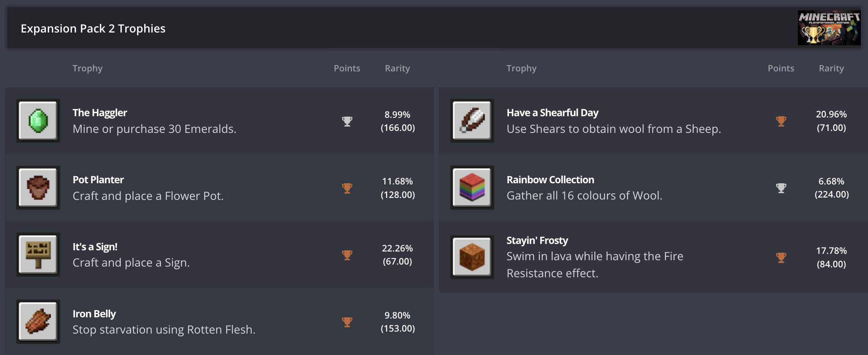The image size is (868, 355).
Task: Click the right Rarity column header
Action: [831, 68]
